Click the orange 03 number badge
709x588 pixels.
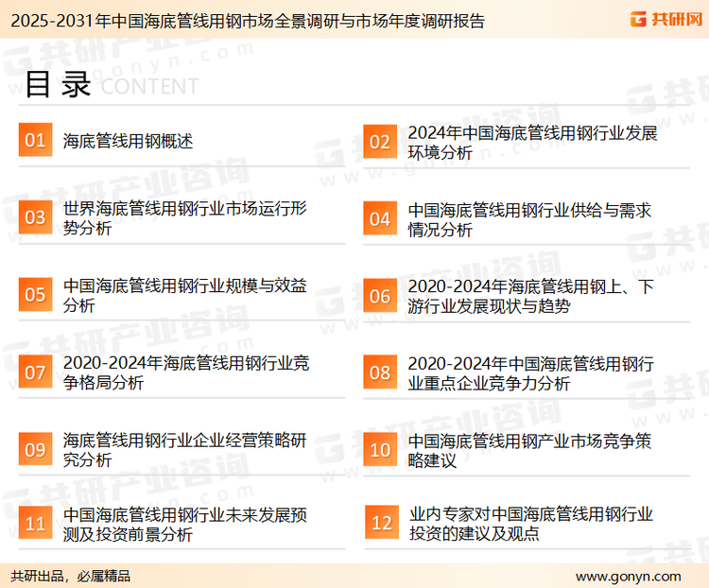(x=35, y=218)
